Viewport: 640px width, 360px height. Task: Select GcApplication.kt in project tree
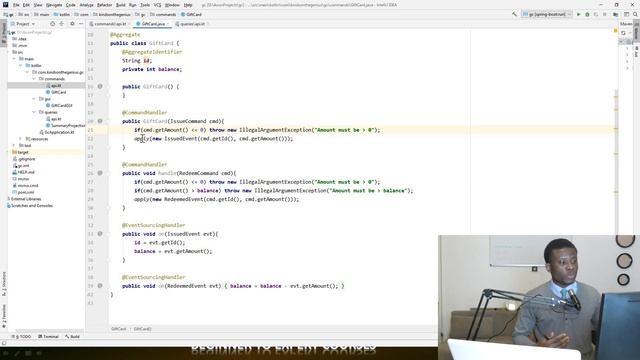click(57, 132)
